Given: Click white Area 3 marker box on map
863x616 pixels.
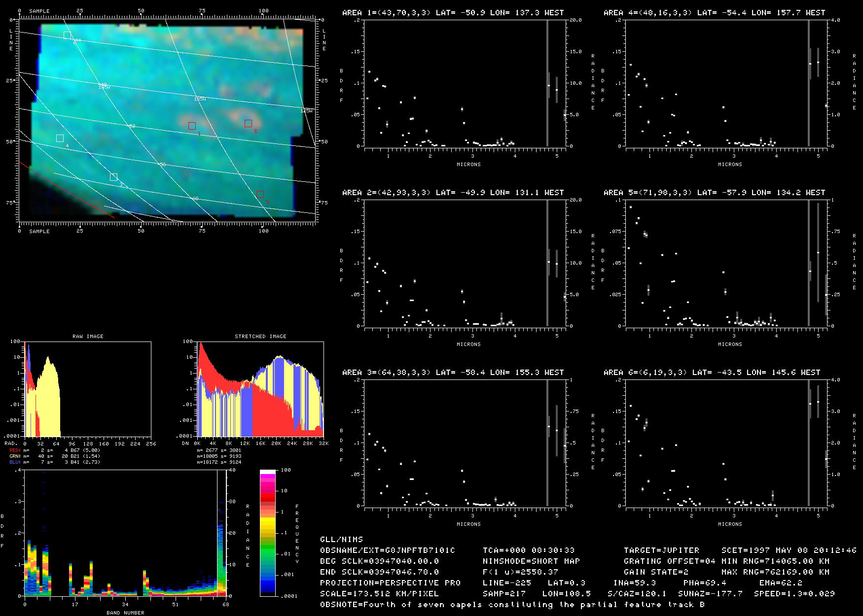Looking at the screenshot, I should [113, 177].
